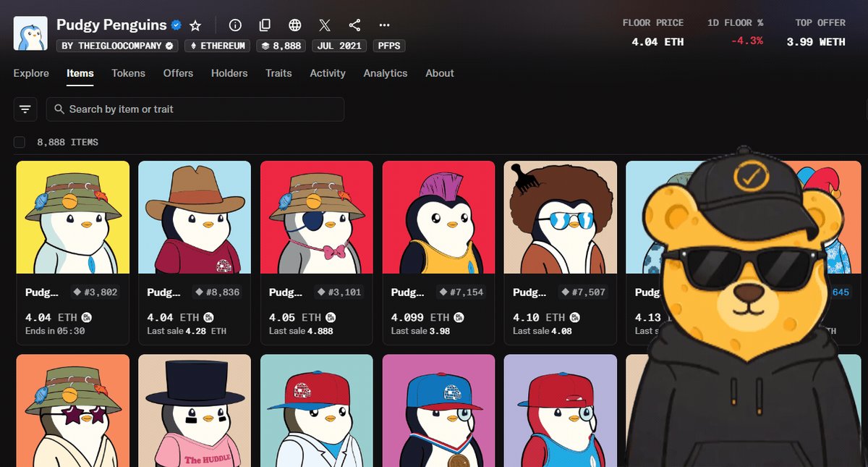This screenshot has height=467, width=868.
Task: Open the cowboy hat penguin #8,836 image
Action: 195,217
